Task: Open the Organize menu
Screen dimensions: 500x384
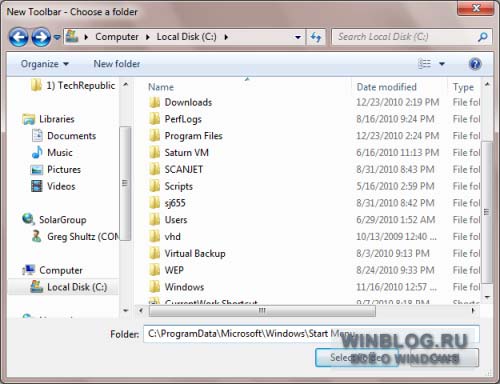Action: coord(45,64)
